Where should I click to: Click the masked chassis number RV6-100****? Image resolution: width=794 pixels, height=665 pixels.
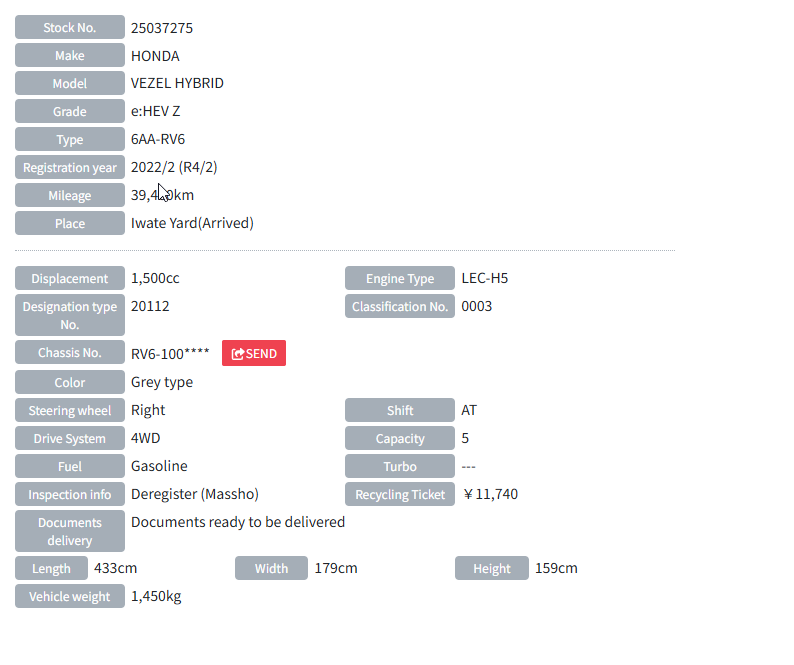coord(170,353)
